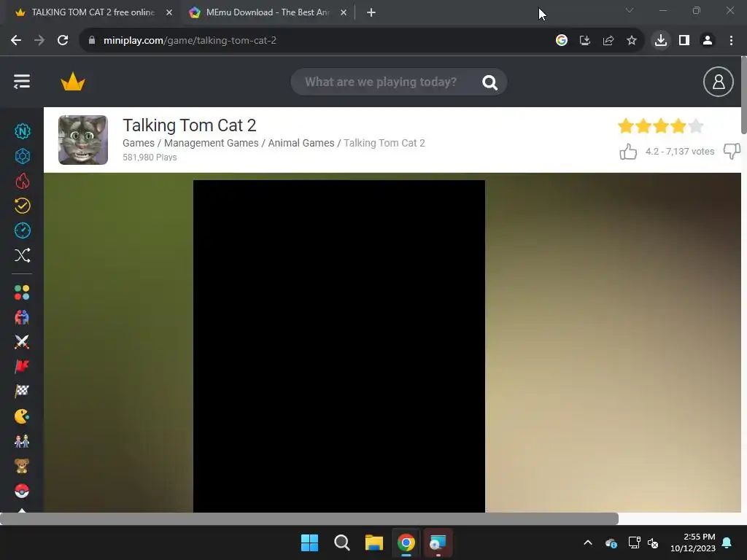Click the horizontal page scrollbar
This screenshot has height=560, width=747.
pyautogui.click(x=309, y=518)
